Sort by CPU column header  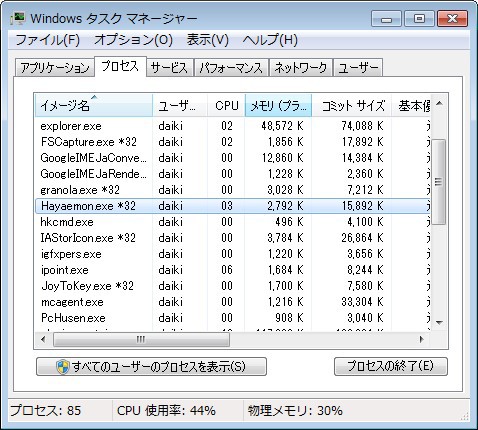(226, 105)
